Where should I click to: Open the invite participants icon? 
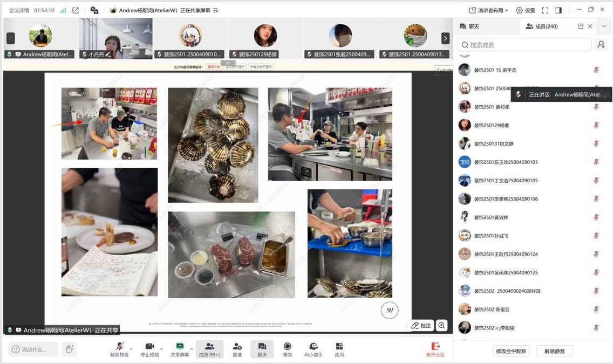point(237,349)
